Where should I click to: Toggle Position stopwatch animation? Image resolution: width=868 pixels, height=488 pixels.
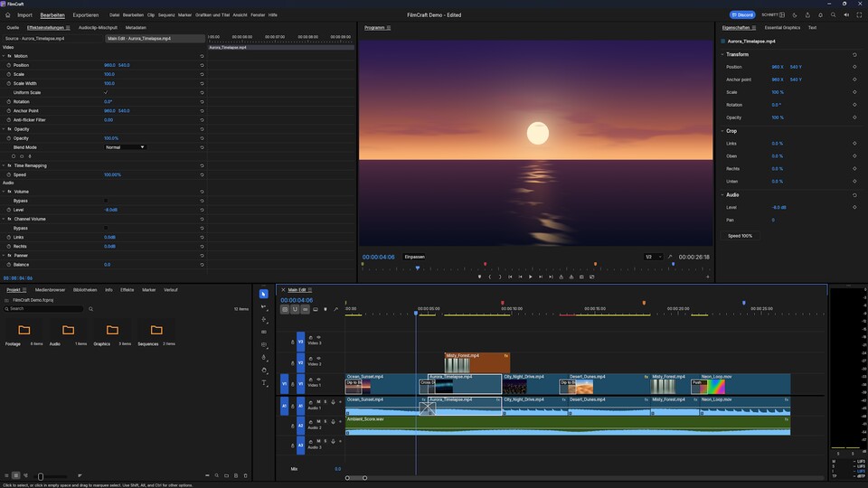[9, 65]
